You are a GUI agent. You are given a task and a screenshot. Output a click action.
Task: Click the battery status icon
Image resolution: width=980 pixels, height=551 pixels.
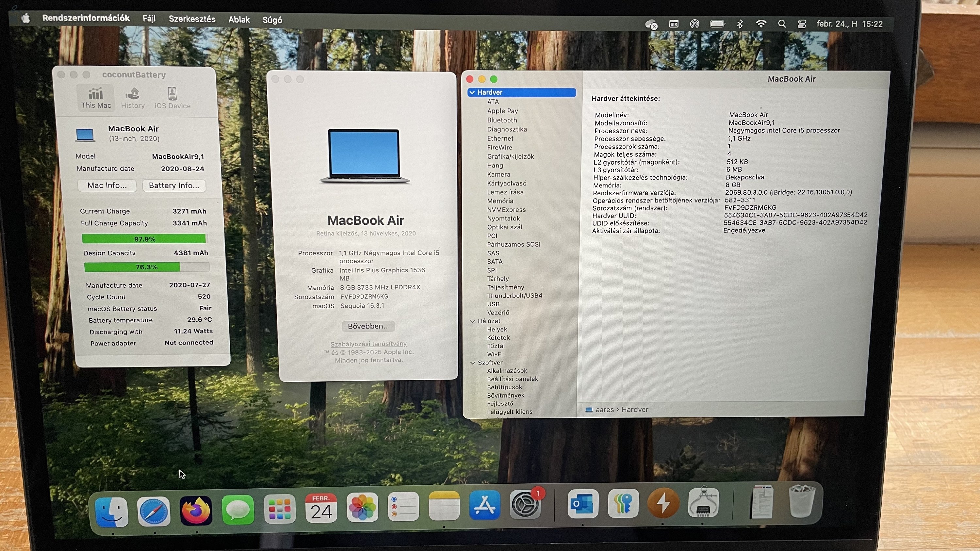tap(717, 24)
